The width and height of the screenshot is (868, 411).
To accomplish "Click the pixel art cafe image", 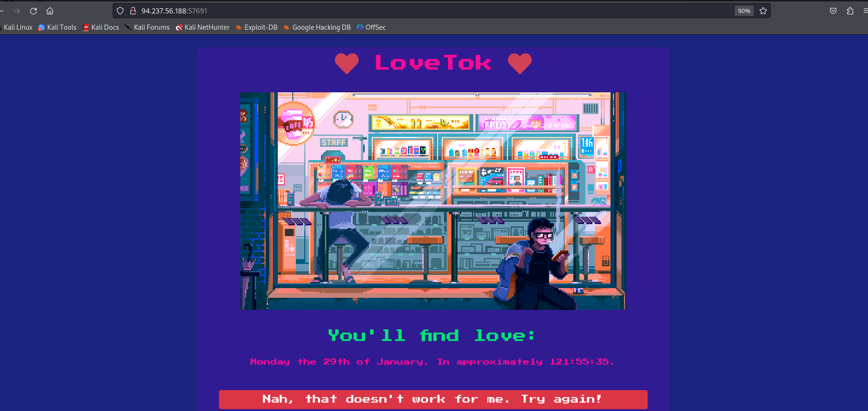I will click(x=432, y=201).
